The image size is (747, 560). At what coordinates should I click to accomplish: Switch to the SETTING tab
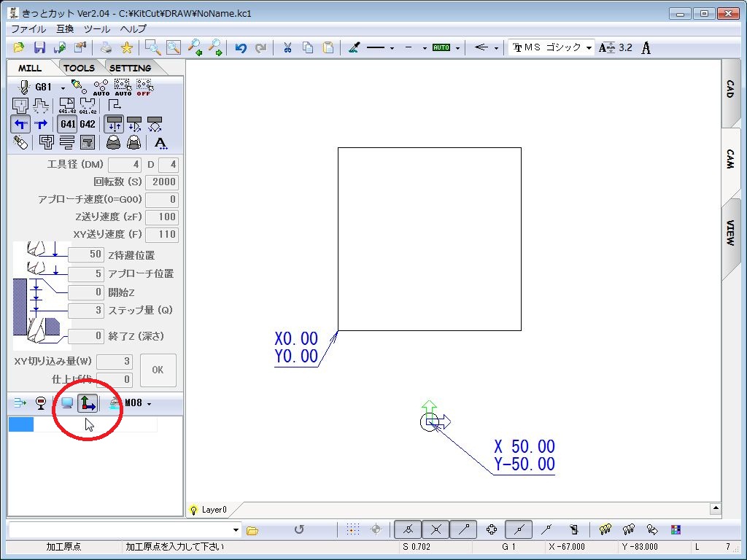coord(130,68)
